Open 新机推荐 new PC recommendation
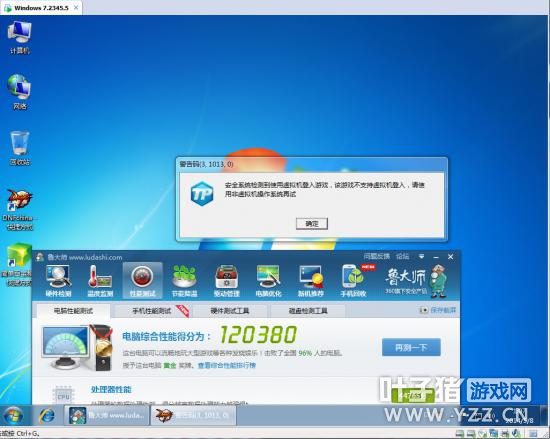550x439 pixels. (x=310, y=281)
